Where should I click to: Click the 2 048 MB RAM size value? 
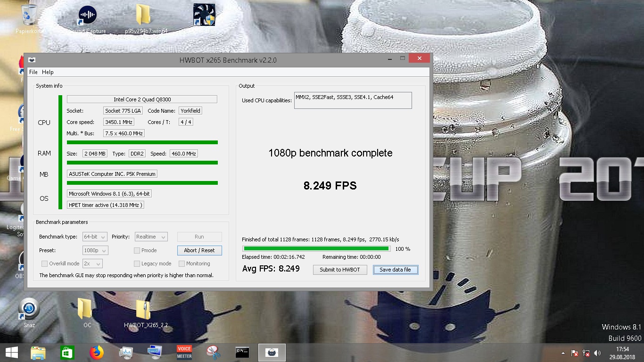[95, 154]
